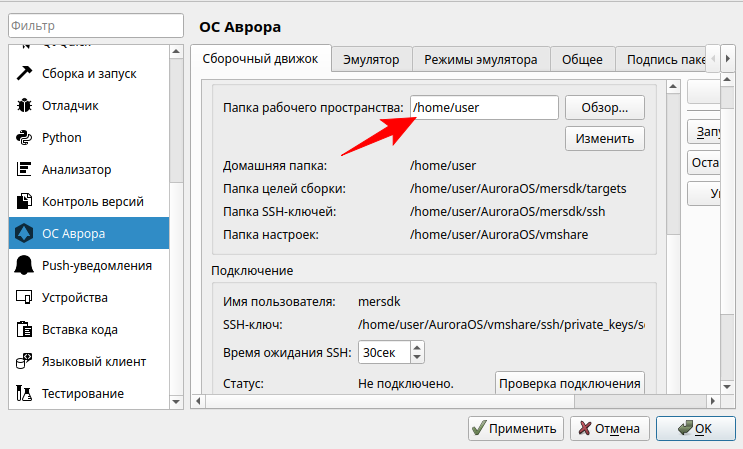This screenshot has height=449, width=743.
Task: Switch to the Общее tab
Action: pos(582,60)
